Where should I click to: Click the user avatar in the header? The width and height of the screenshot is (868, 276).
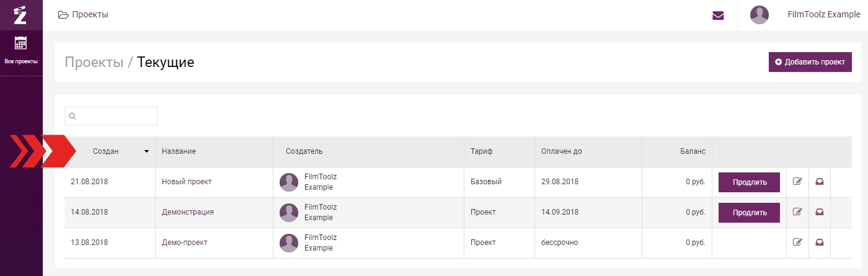pyautogui.click(x=759, y=15)
